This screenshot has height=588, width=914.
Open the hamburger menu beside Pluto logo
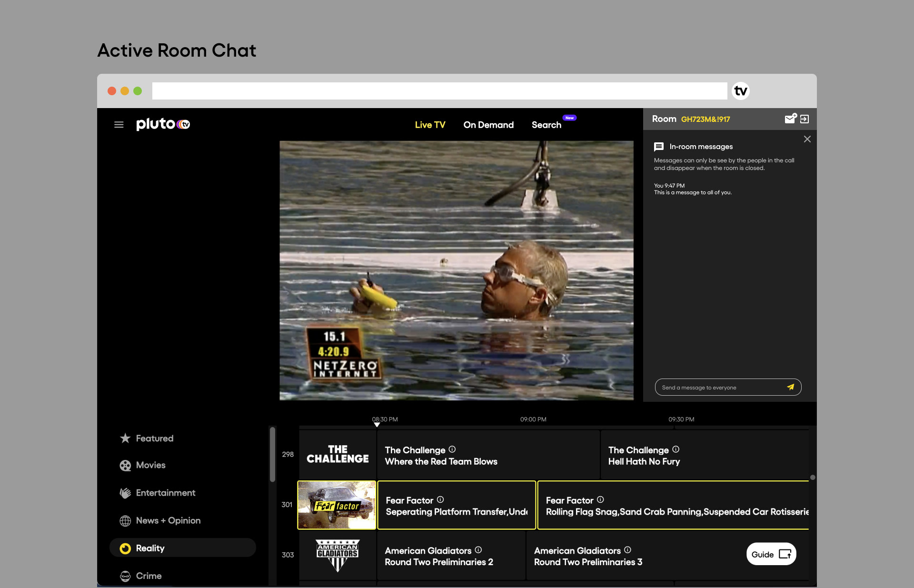[119, 125]
